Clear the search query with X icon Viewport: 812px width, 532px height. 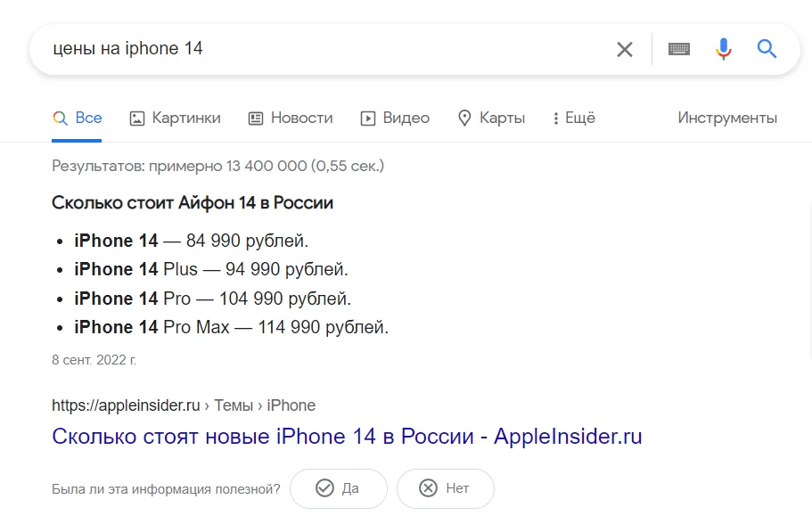tap(625, 49)
